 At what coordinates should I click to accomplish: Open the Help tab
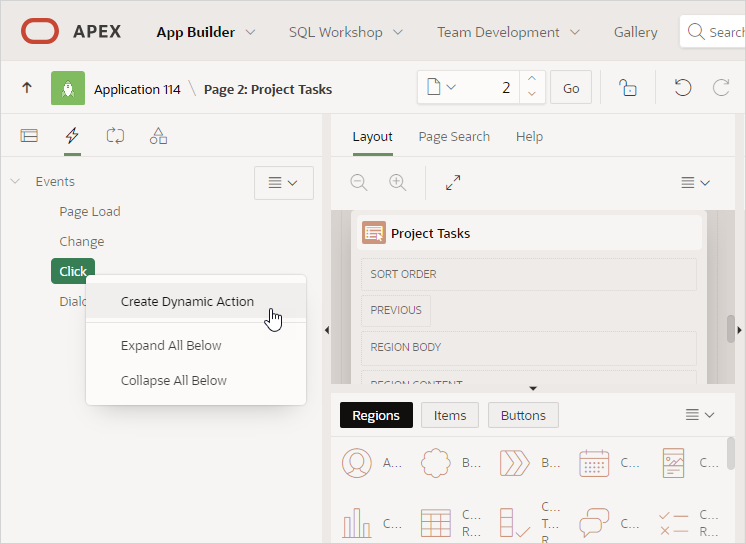530,137
